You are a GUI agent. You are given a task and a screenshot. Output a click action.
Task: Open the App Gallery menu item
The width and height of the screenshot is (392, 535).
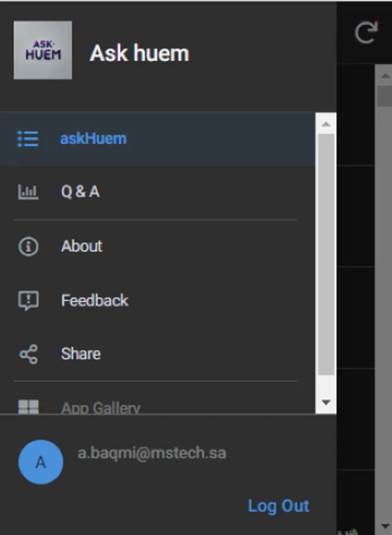(x=100, y=407)
